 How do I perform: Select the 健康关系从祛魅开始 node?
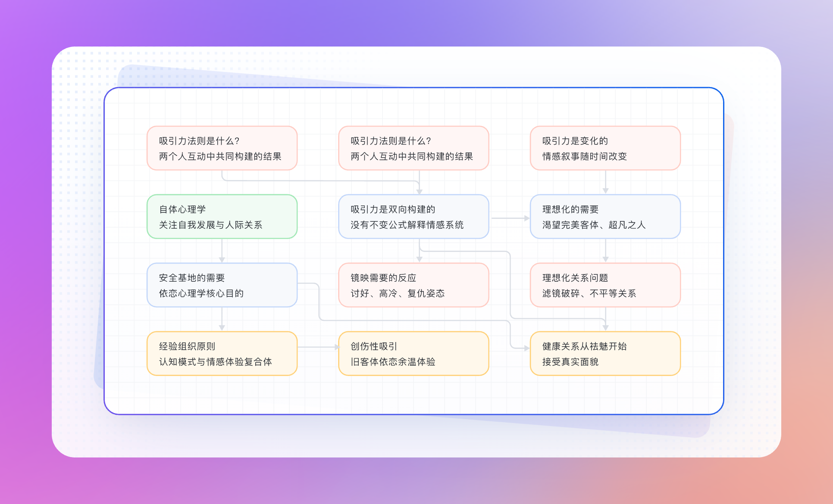(605, 353)
